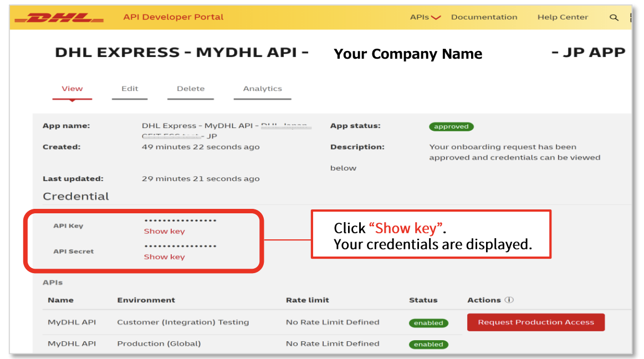Open the search magnifier icon
The height and width of the screenshot is (359, 644).
click(x=614, y=17)
